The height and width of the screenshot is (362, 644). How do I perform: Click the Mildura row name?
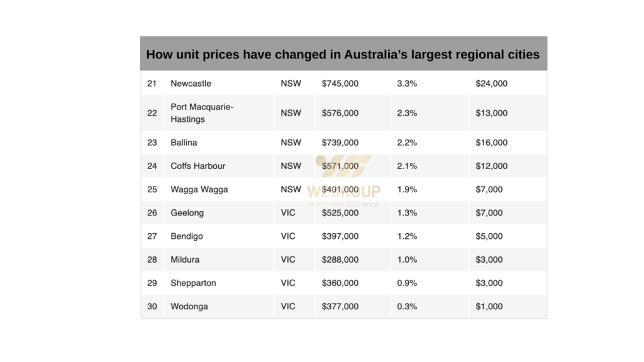pos(185,260)
